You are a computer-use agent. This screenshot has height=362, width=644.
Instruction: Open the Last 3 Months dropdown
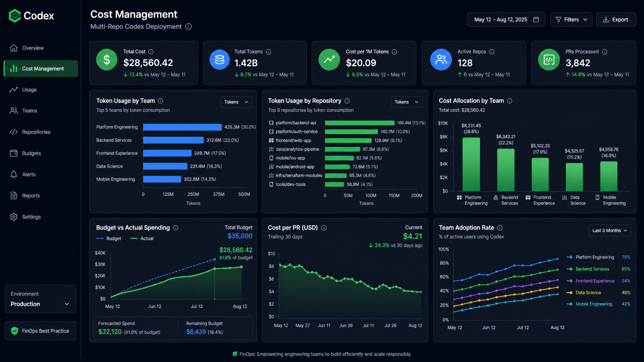point(610,231)
